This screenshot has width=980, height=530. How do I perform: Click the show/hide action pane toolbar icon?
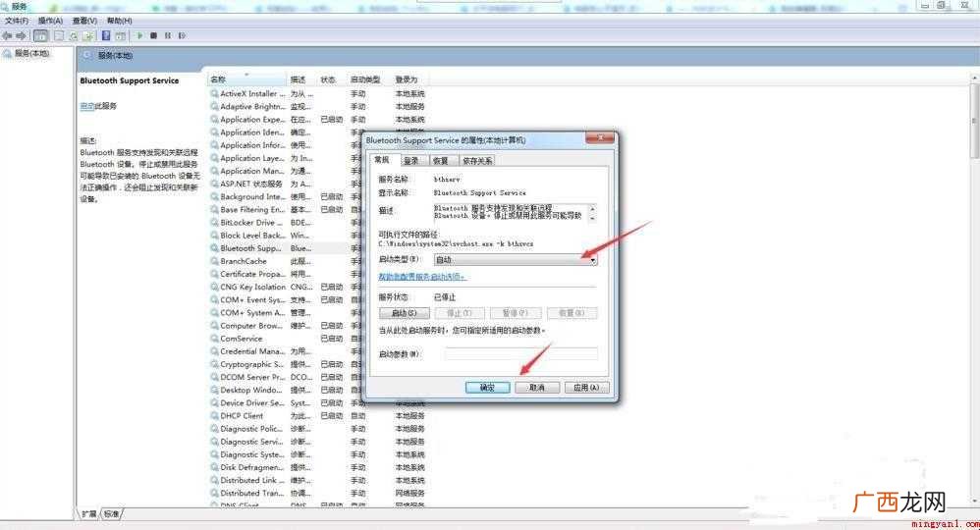tap(120, 35)
